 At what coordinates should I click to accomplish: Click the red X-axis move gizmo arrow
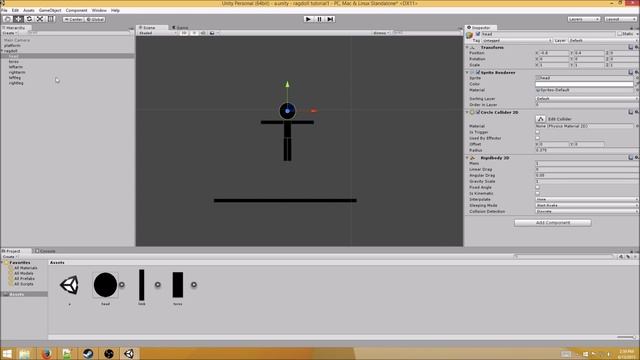point(313,111)
